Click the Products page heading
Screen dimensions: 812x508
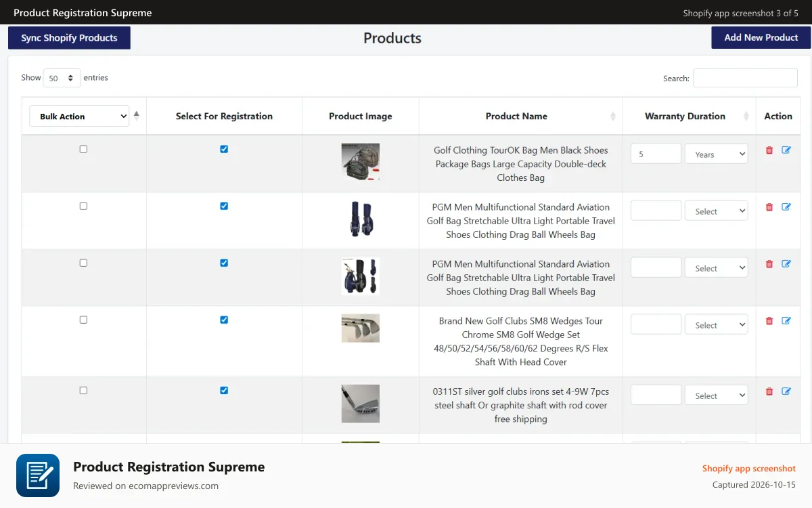click(392, 38)
